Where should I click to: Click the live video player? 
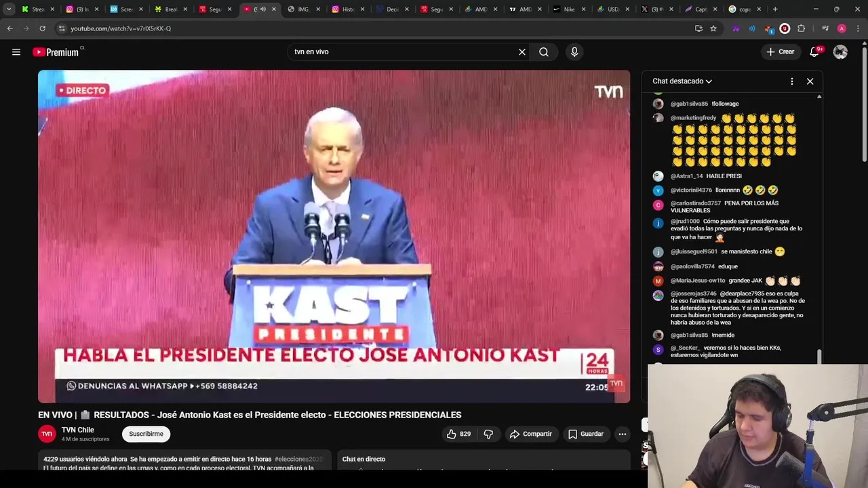tap(334, 237)
